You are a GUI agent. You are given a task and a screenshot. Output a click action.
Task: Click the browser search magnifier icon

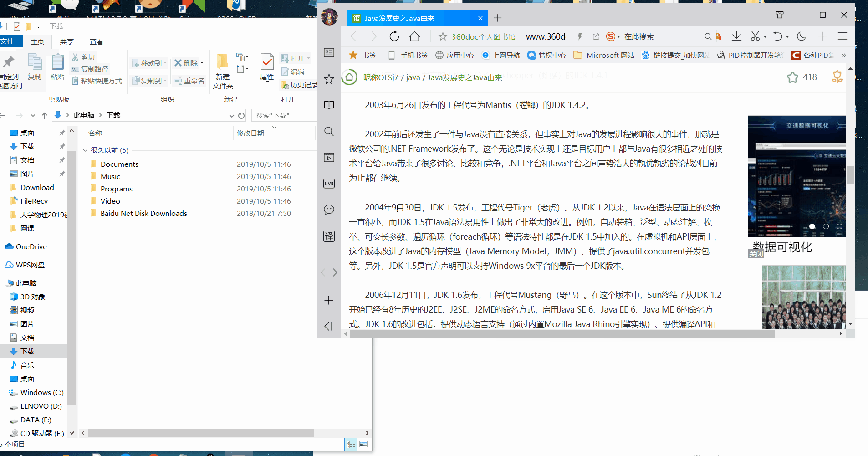click(708, 36)
